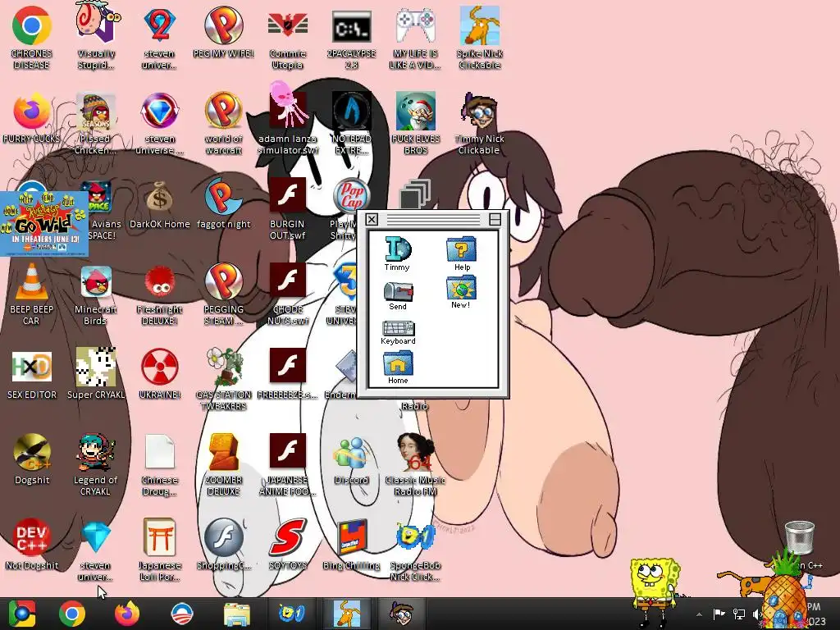Select the Legend of CRYAKL desktop icon
This screenshot has height=630, width=840.
click(x=95, y=464)
